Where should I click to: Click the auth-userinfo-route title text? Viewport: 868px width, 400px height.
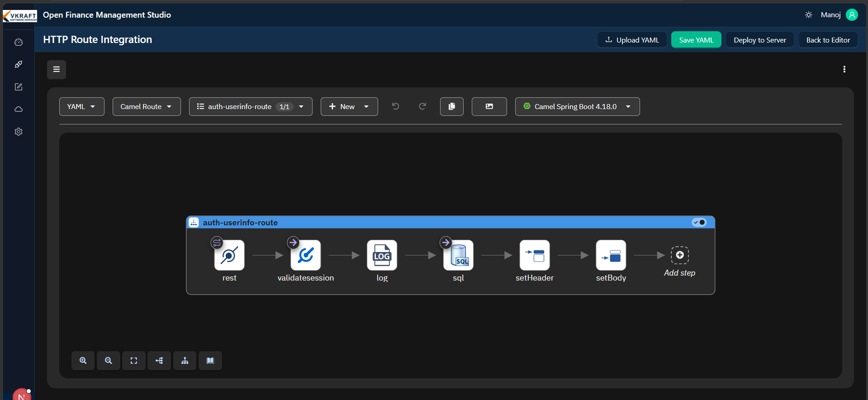pyautogui.click(x=240, y=223)
